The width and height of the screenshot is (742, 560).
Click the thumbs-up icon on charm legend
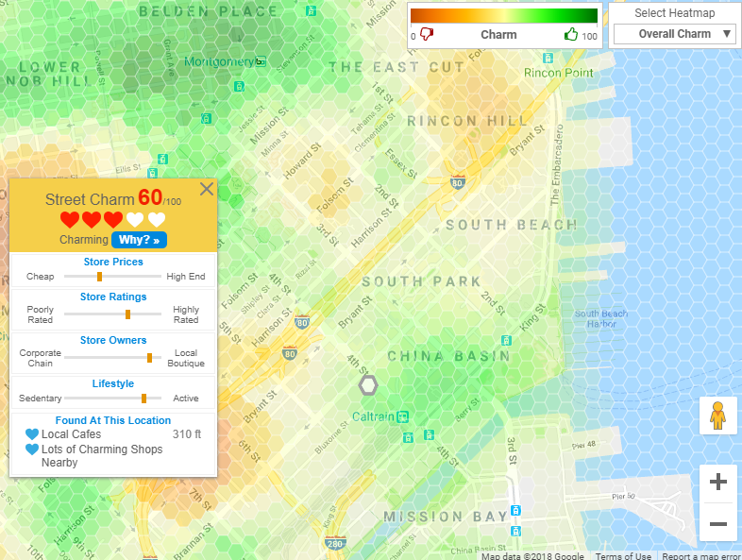click(x=570, y=35)
